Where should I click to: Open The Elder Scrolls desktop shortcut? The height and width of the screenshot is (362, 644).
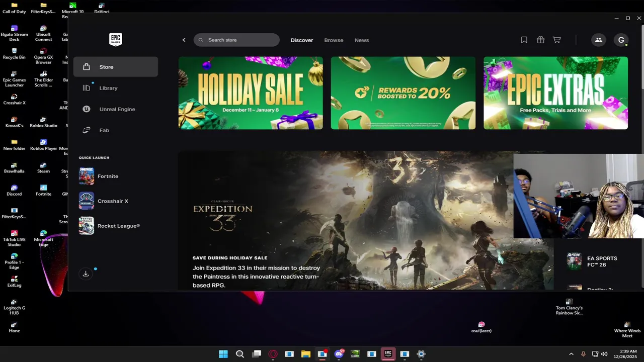click(x=43, y=79)
